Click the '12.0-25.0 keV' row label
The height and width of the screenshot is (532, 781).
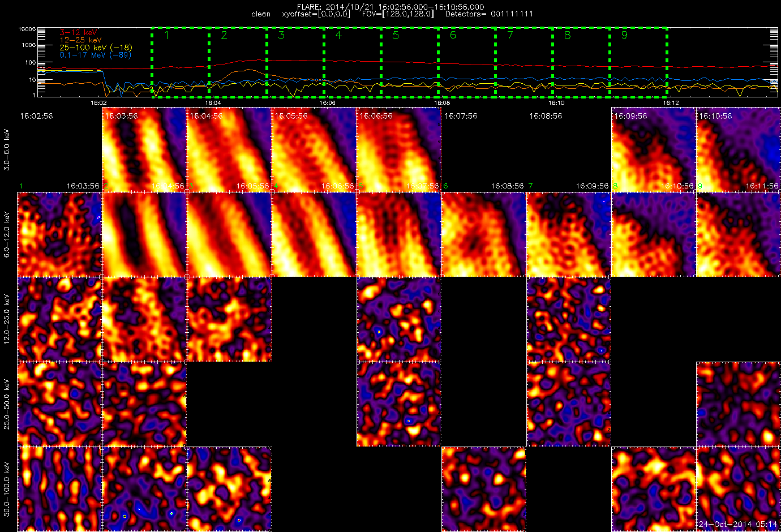click(x=7, y=319)
